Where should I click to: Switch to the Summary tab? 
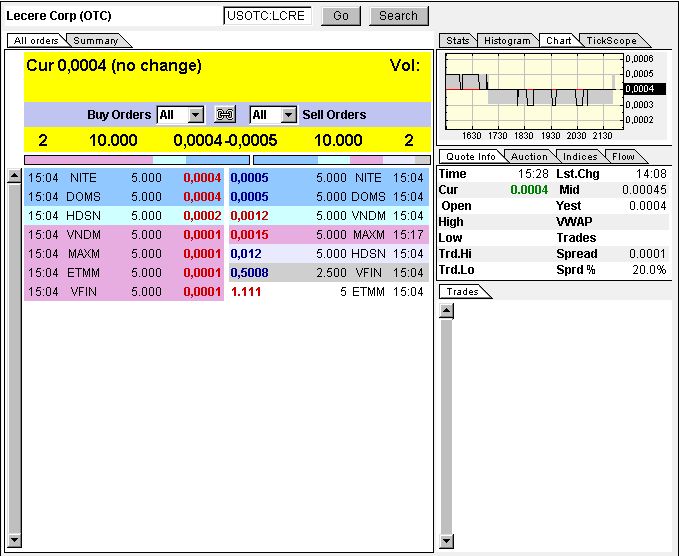click(x=96, y=41)
